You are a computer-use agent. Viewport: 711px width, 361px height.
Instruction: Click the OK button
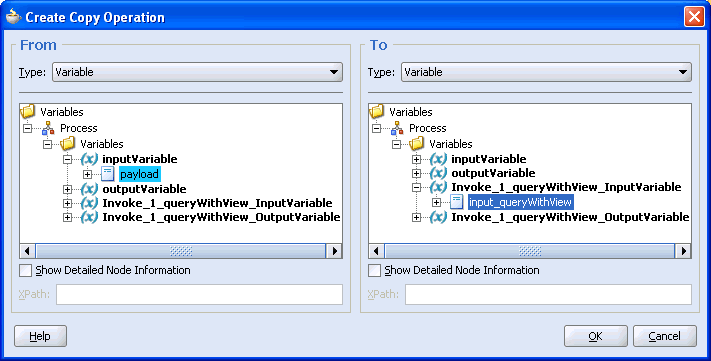pos(596,336)
